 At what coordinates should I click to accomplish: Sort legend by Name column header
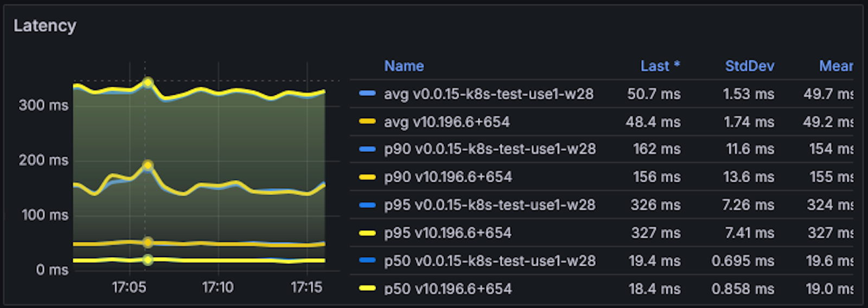pos(404,66)
